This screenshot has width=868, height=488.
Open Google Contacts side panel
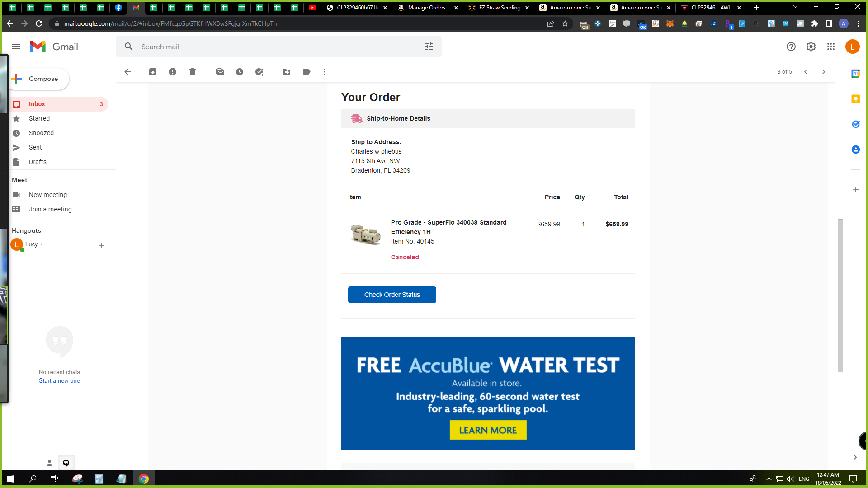pyautogui.click(x=856, y=150)
